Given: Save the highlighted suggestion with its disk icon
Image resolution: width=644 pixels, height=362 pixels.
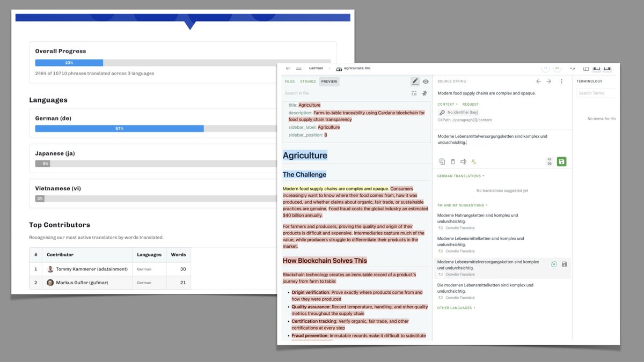Looking at the screenshot, I should 564,264.
